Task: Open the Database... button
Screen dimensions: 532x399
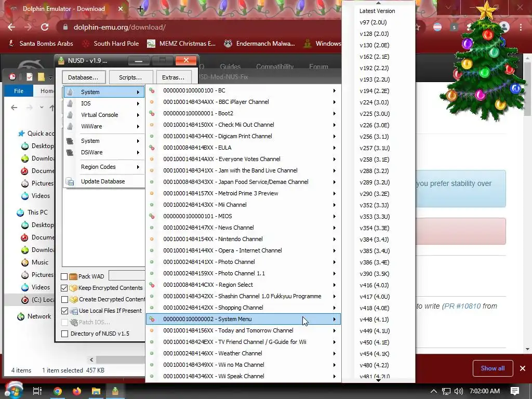Action: (x=84, y=77)
